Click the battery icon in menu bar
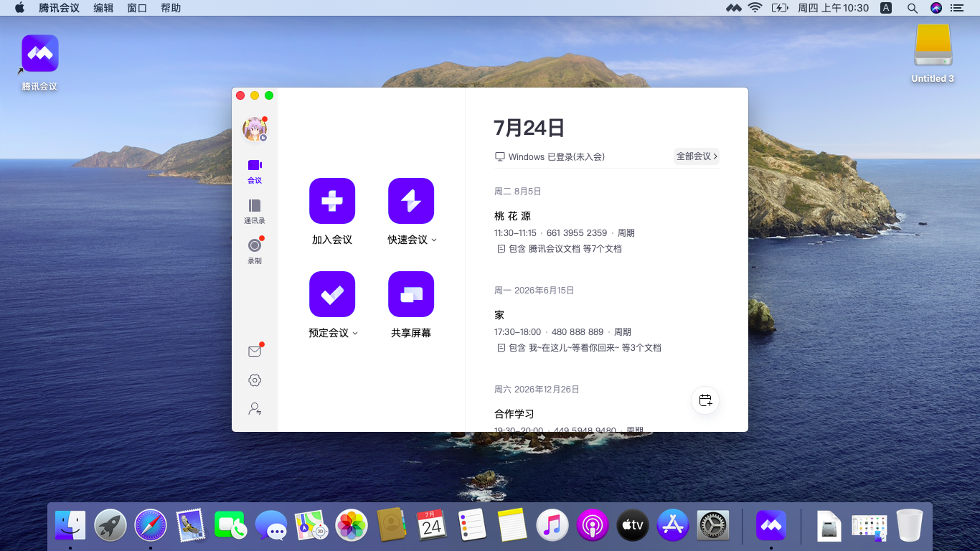This screenshot has width=980, height=551. (779, 8)
